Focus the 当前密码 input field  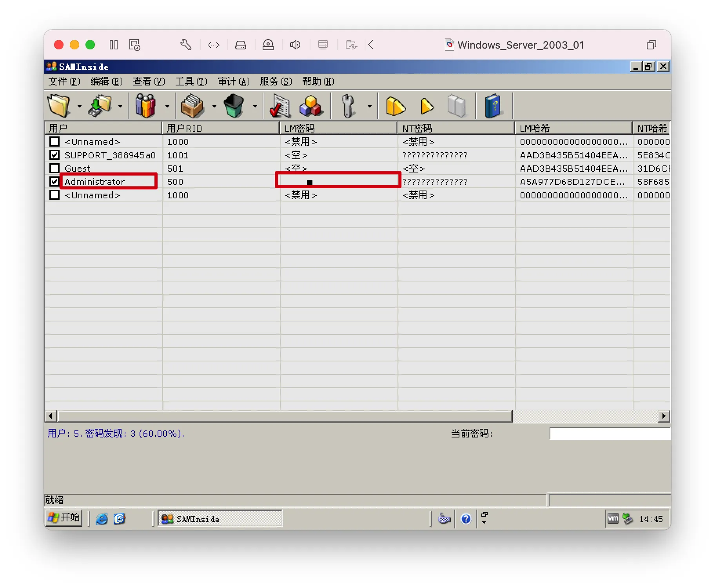pyautogui.click(x=610, y=434)
